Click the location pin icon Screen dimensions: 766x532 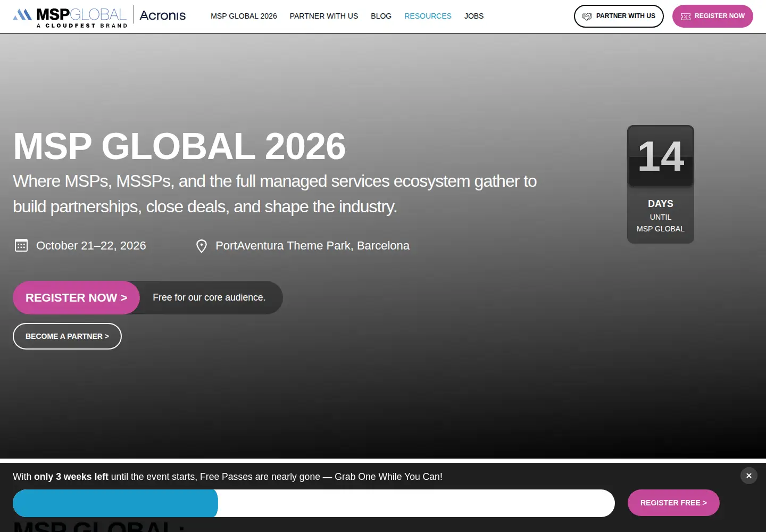202,246
